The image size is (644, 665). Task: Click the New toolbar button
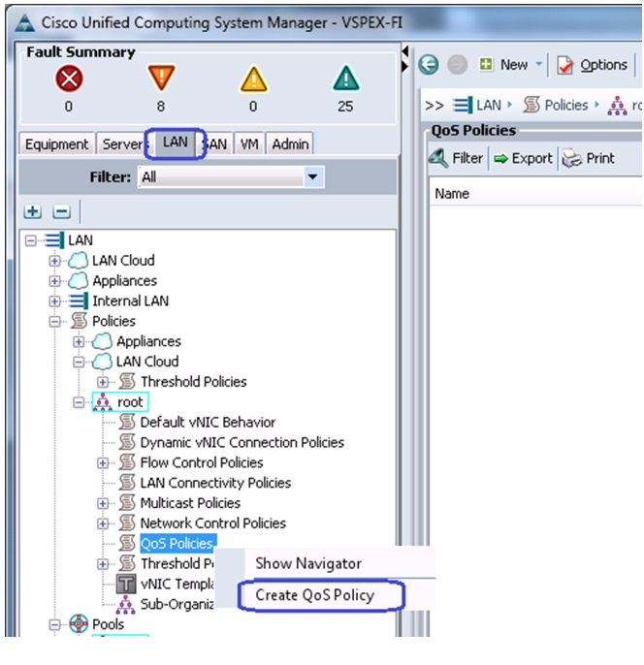(x=503, y=65)
